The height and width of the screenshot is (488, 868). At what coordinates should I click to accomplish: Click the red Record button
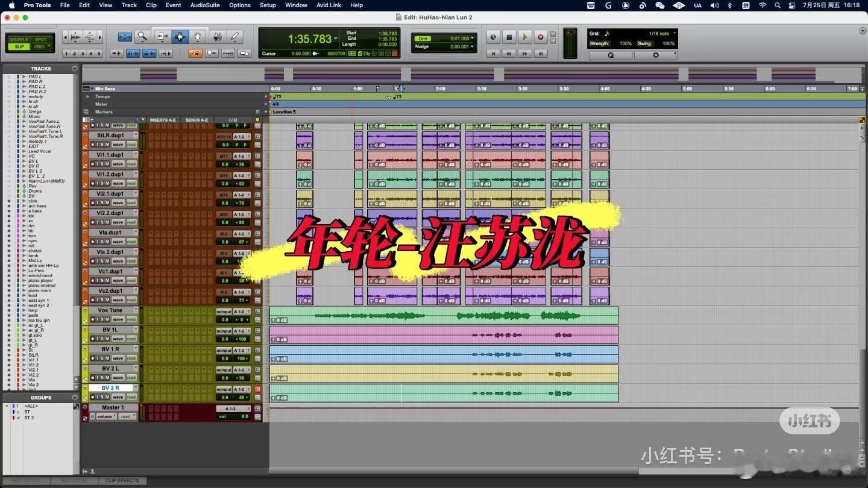click(x=541, y=37)
